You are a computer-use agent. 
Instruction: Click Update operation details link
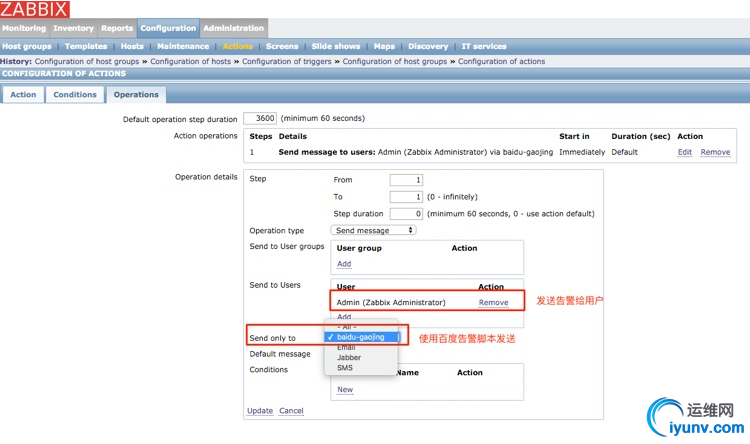click(260, 411)
